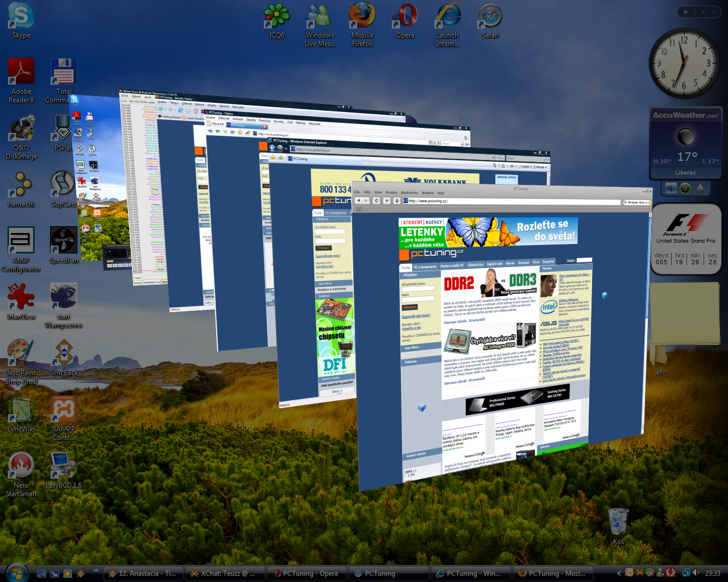
Task: Open XAMPP Control desktop shortcut
Action: coord(64,418)
